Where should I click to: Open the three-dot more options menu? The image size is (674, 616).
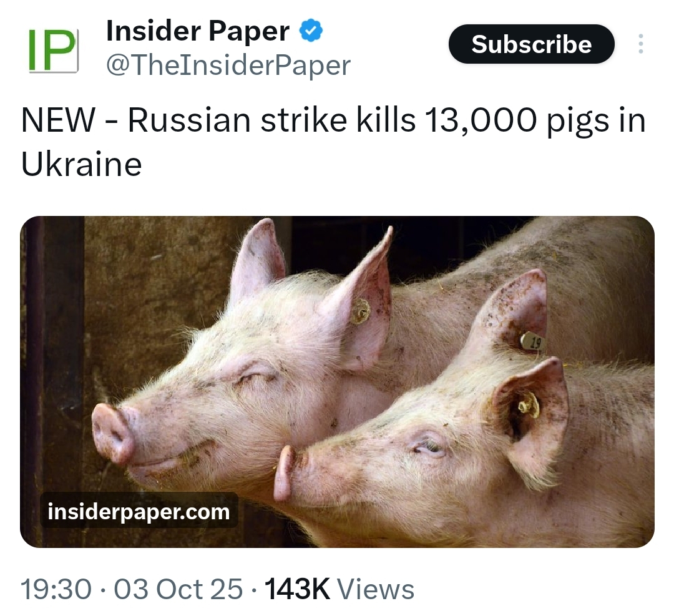(x=640, y=44)
